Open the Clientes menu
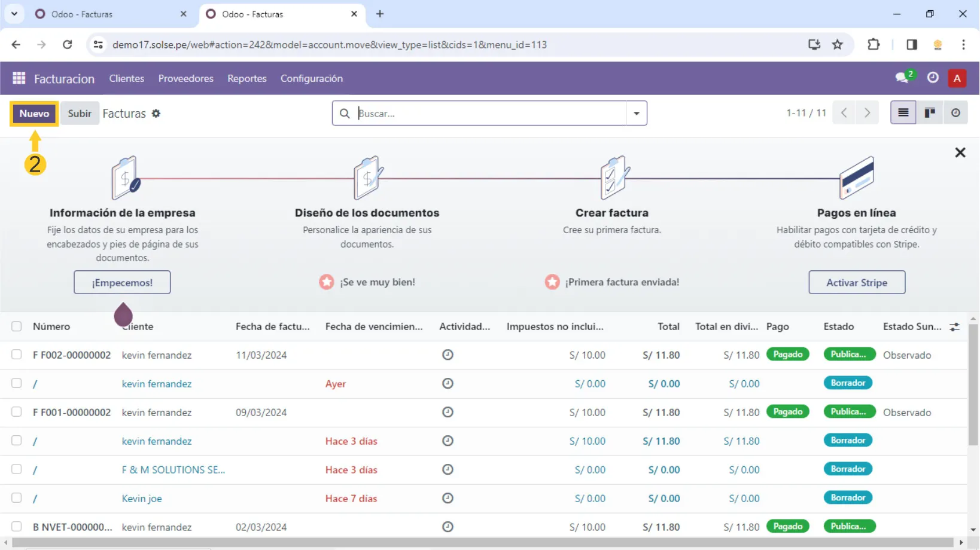Viewport: 980px width, 550px height. 126,78
